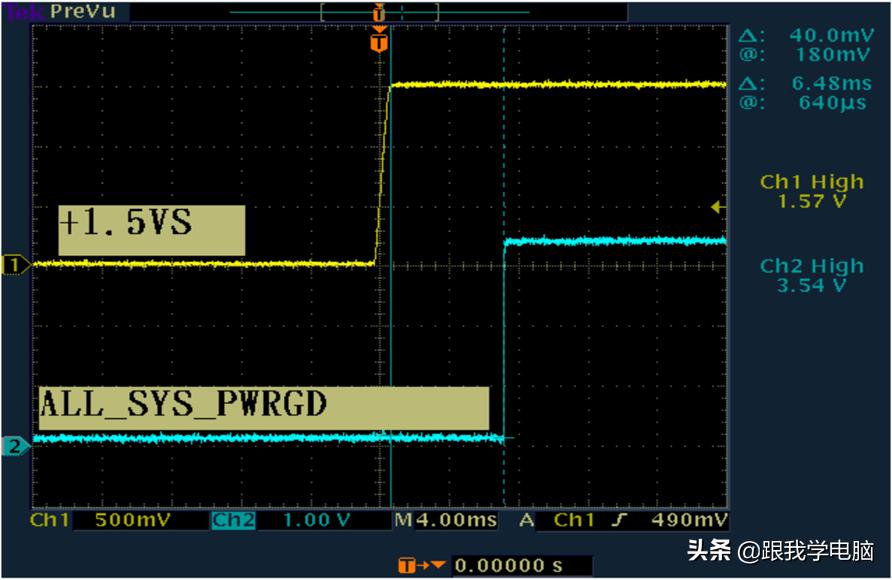Select the Ch2 ground reference marker
This screenshot has height=580, width=892.
[x=15, y=447]
